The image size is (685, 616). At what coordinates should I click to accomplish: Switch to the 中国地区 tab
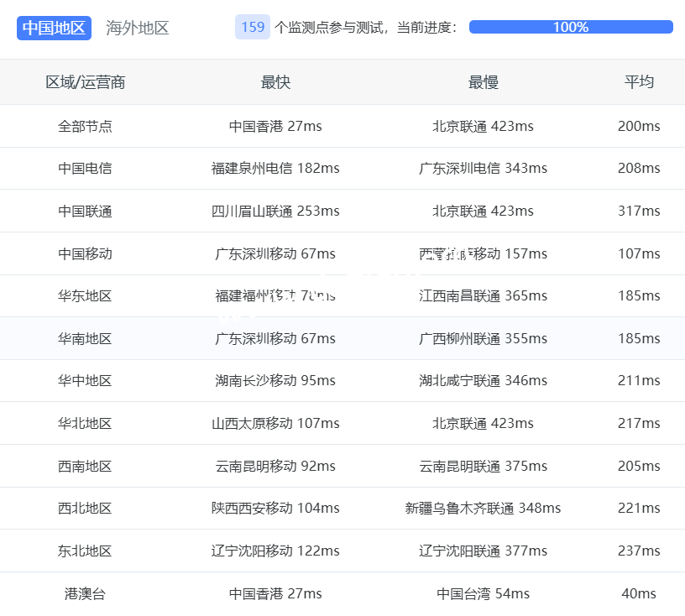tap(54, 28)
